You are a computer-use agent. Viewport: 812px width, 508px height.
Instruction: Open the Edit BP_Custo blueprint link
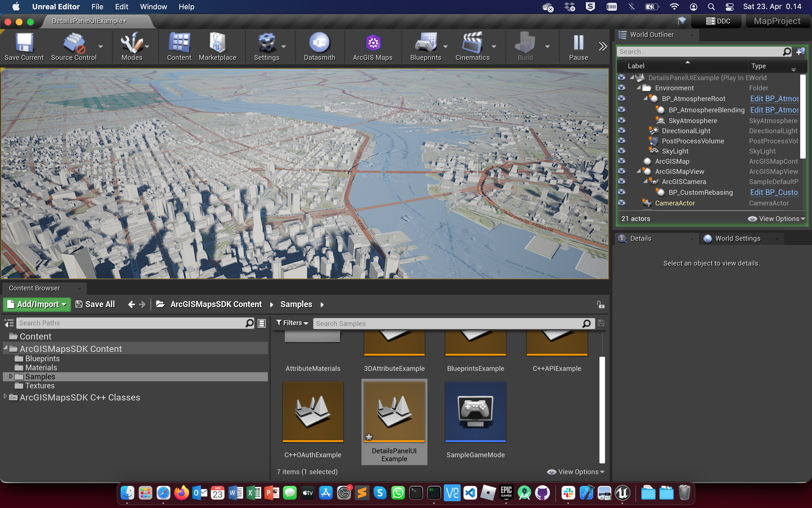pyautogui.click(x=774, y=192)
